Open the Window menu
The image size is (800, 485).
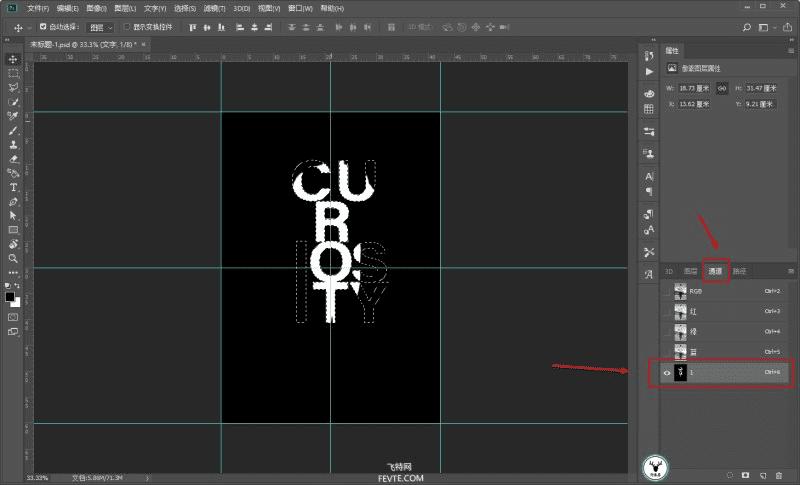[x=300, y=8]
